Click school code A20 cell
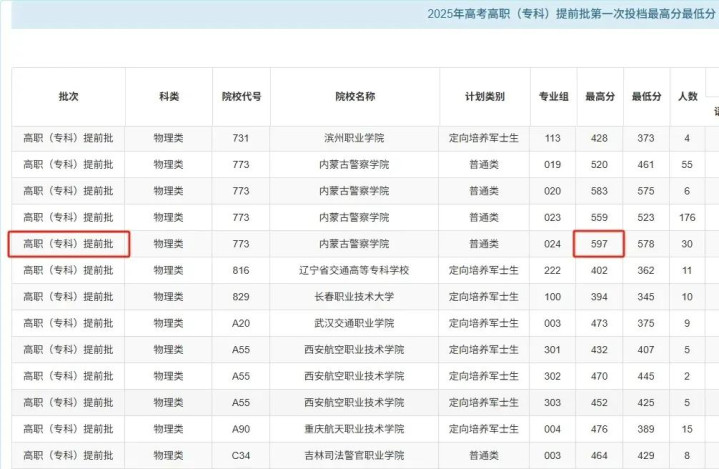 tap(241, 323)
